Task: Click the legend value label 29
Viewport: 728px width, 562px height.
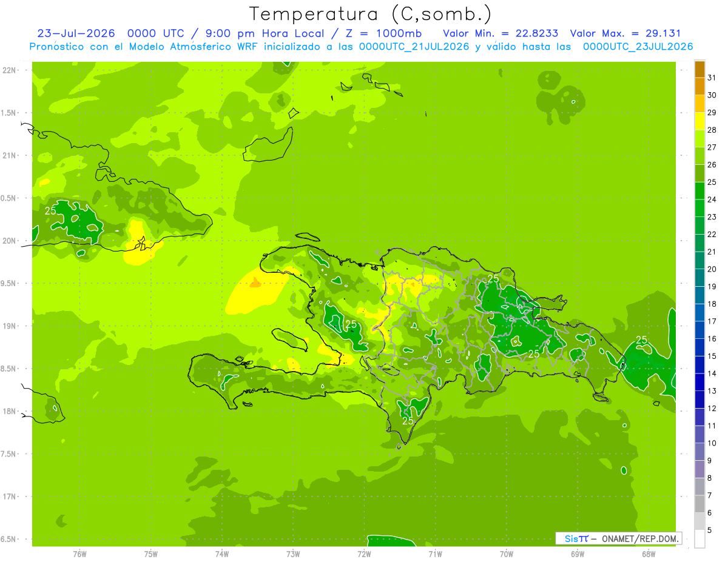Action: [712, 112]
